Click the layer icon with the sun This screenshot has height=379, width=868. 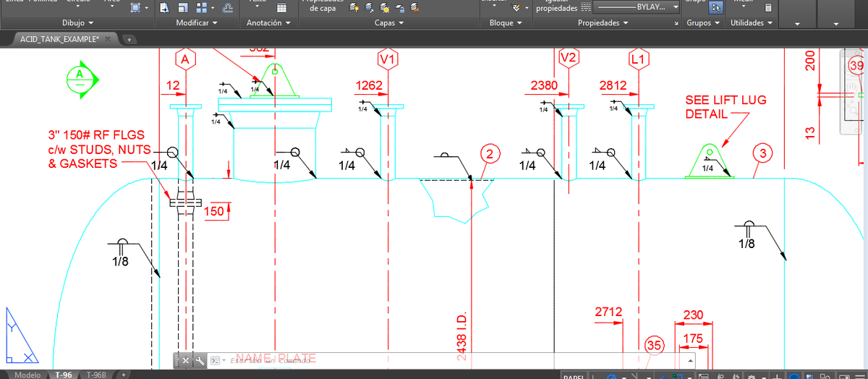coord(386,8)
